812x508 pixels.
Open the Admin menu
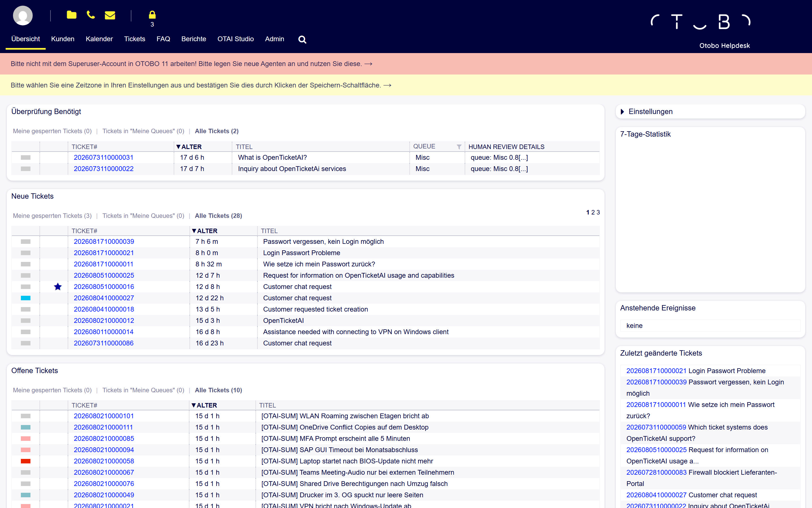[274, 39]
